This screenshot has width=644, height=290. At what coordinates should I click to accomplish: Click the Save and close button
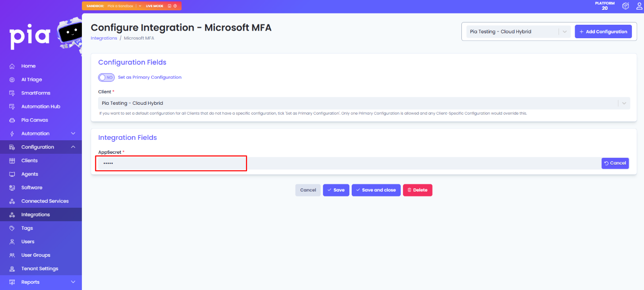click(376, 190)
